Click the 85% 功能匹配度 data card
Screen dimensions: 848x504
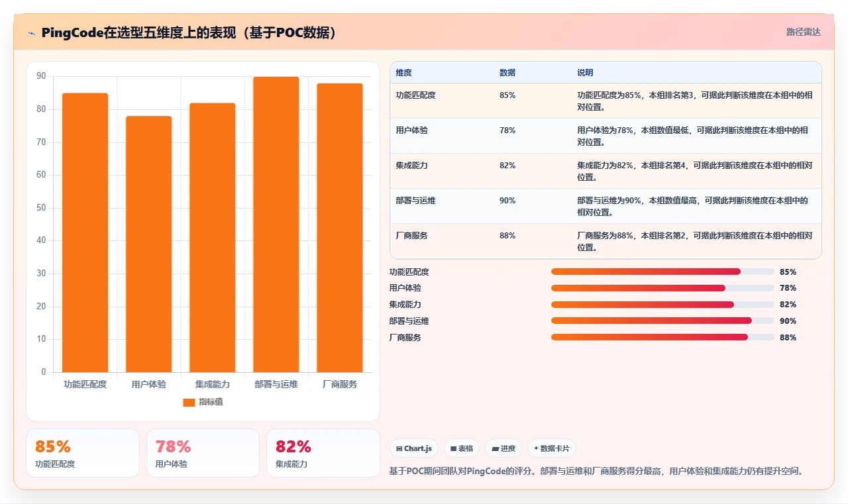[x=83, y=453]
